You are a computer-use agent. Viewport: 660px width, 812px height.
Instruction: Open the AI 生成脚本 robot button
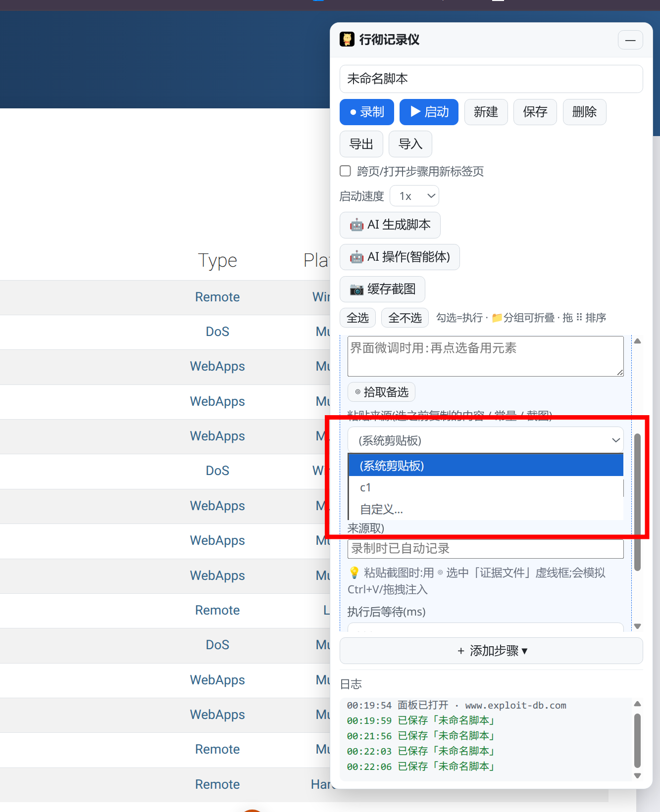(390, 225)
